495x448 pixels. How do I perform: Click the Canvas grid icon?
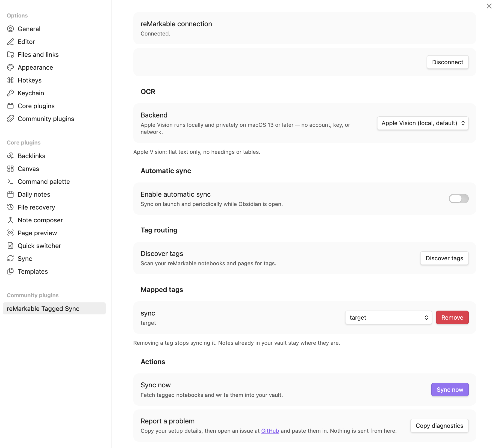coord(10,169)
